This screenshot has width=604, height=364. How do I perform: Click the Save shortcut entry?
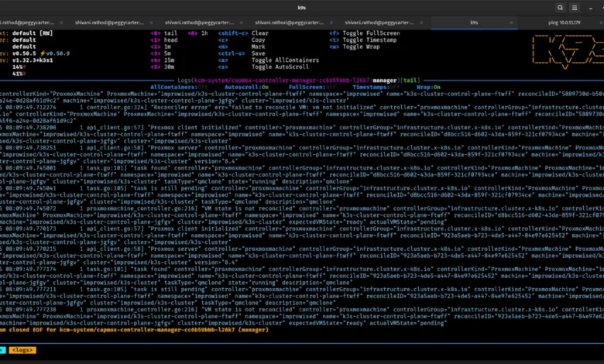click(259, 53)
